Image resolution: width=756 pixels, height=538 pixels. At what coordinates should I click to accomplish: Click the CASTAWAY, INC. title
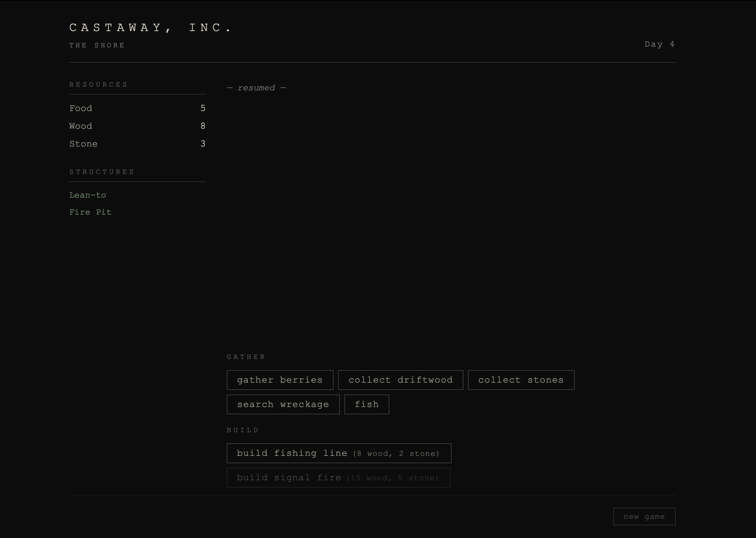[x=150, y=28]
